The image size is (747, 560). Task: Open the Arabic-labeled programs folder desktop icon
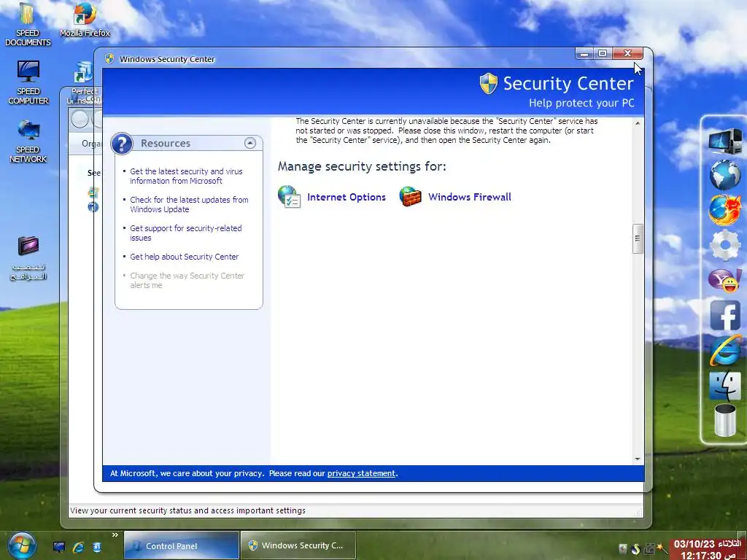[x=28, y=258]
